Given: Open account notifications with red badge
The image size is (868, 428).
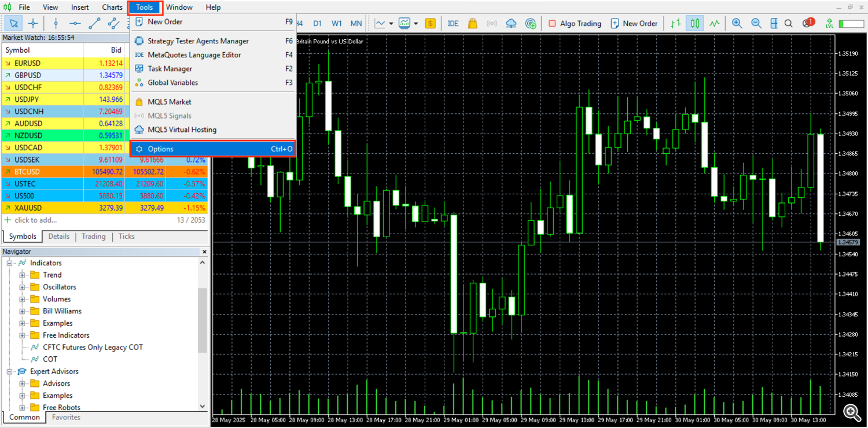Looking at the screenshot, I should click(808, 23).
